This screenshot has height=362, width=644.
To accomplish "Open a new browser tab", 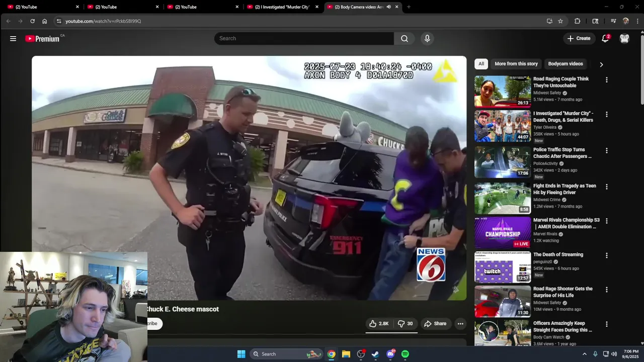I will click(x=409, y=7).
